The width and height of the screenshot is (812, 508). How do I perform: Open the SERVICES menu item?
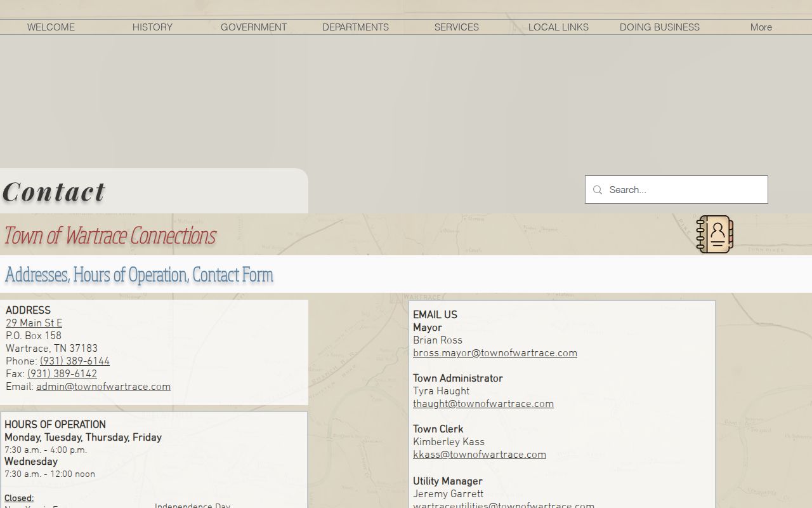pos(457,27)
